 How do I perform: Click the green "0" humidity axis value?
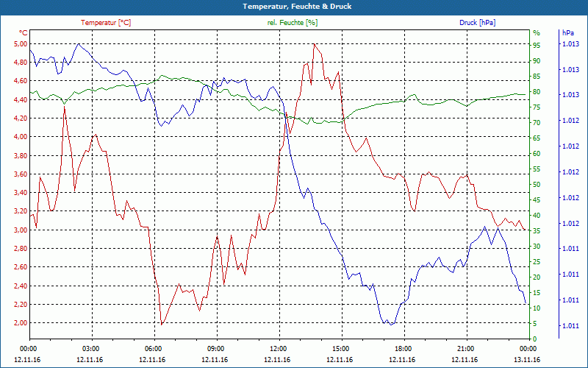click(x=535, y=339)
